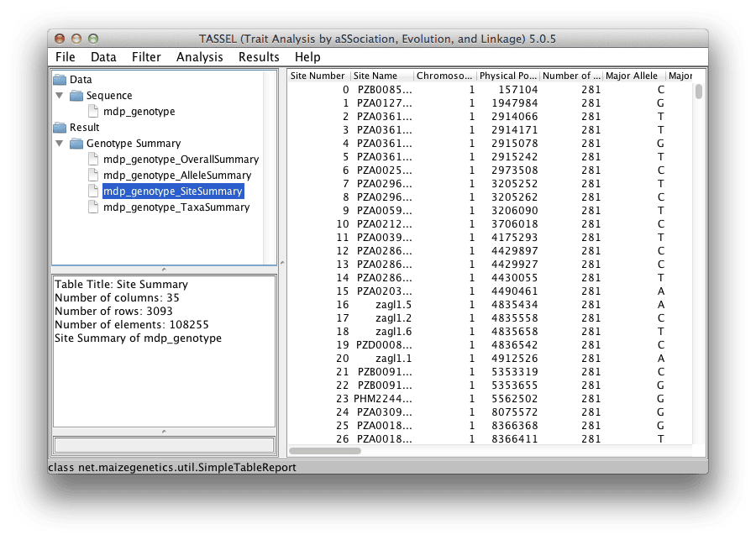The image size is (756, 540).
Task: Click physical position value 8075572
Action: coord(514,412)
